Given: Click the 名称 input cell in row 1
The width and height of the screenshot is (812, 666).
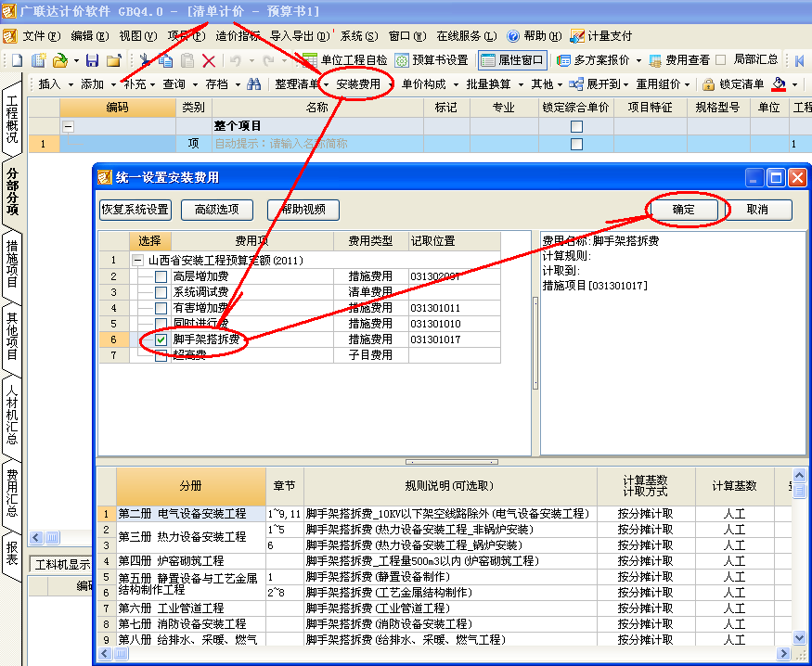Looking at the screenshot, I should pos(317,144).
